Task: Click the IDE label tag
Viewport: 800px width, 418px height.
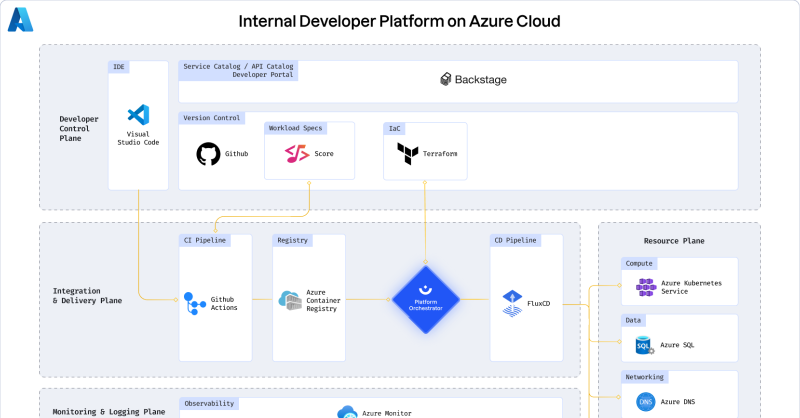Action: pyautogui.click(x=119, y=67)
